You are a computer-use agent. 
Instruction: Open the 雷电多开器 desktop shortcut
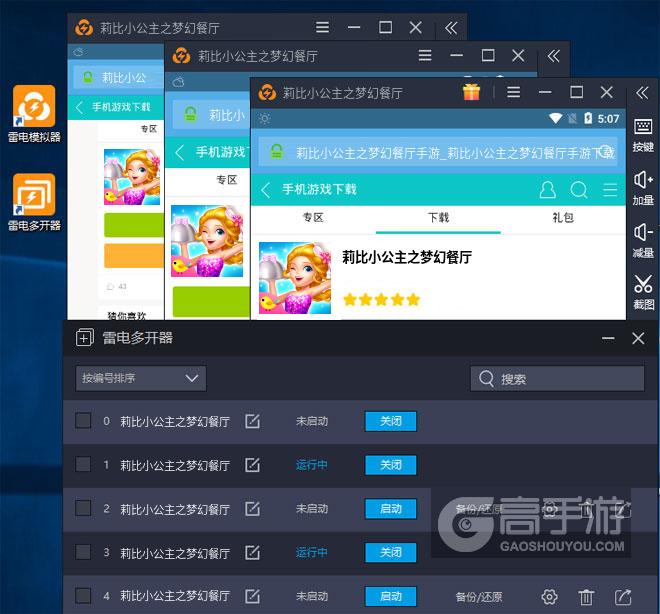click(x=34, y=202)
